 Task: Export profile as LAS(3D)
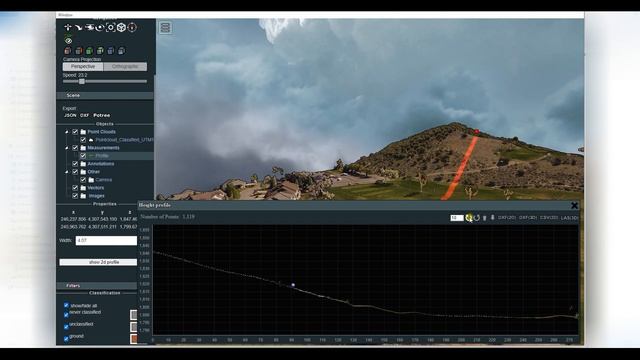[569, 218]
